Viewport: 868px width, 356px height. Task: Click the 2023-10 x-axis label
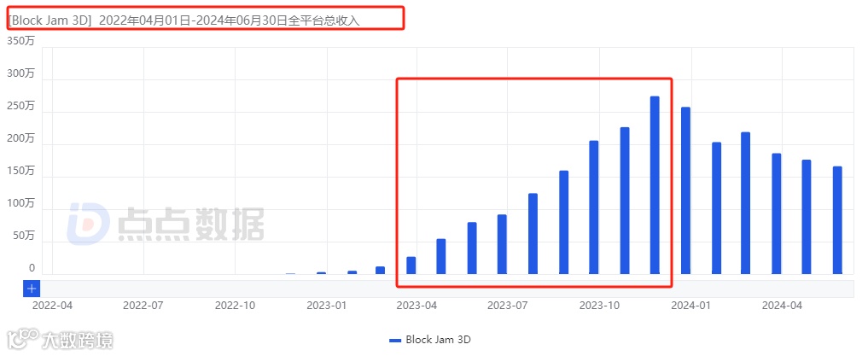coord(600,305)
